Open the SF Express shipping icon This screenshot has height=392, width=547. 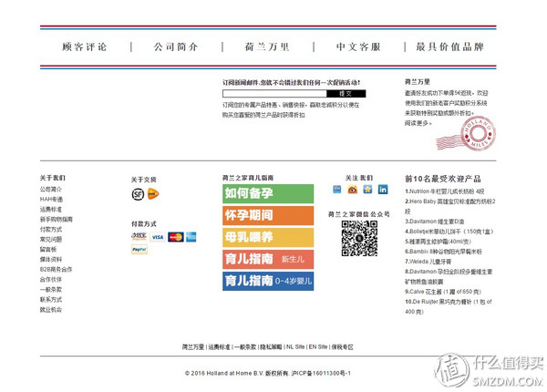(x=138, y=194)
